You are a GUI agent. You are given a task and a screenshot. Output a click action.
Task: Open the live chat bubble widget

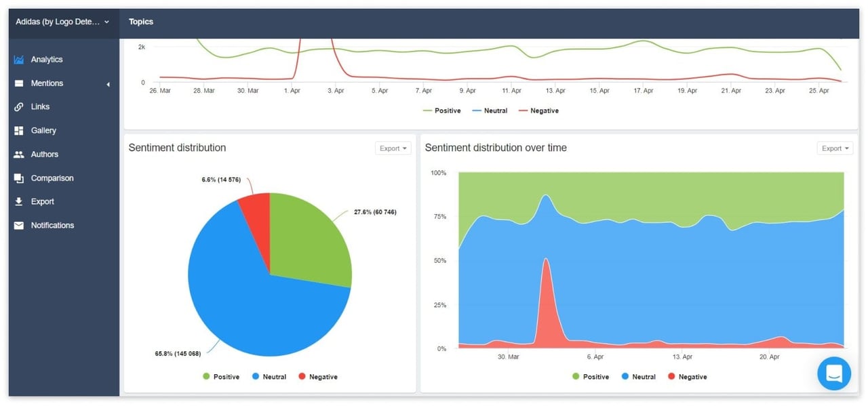(x=833, y=373)
